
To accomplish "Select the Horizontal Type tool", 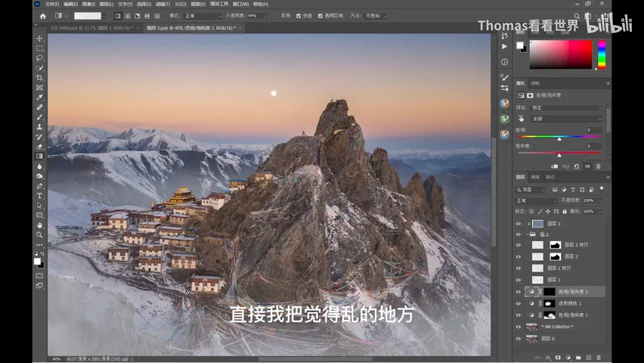I will pyautogui.click(x=39, y=196).
